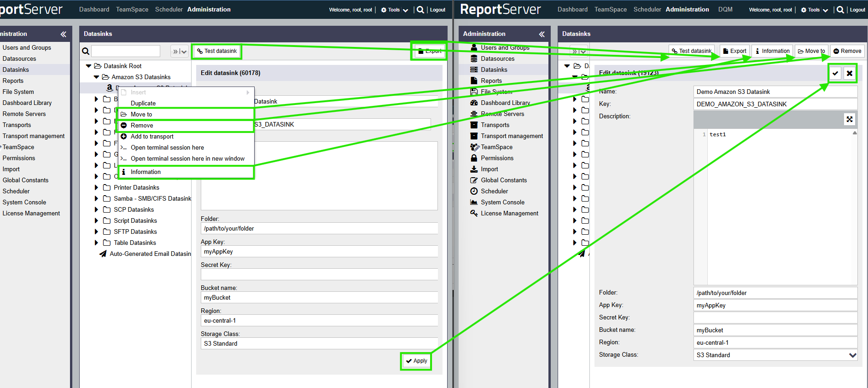Screen dimensions: 868x388
Task: Click the search box above the datasink tree
Action: 126,51
